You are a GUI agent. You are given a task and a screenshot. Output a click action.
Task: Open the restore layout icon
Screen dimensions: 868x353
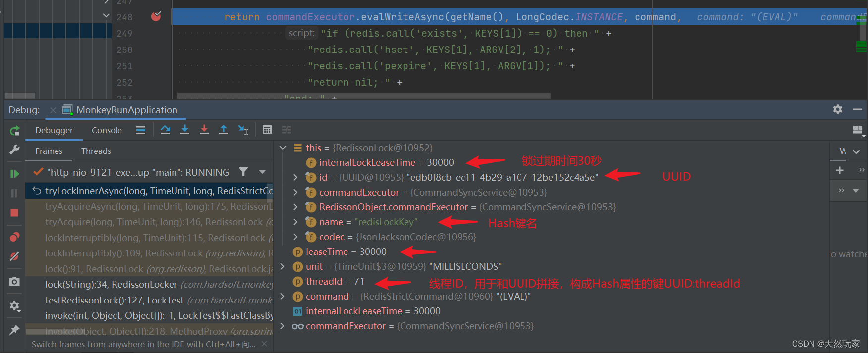click(x=858, y=130)
